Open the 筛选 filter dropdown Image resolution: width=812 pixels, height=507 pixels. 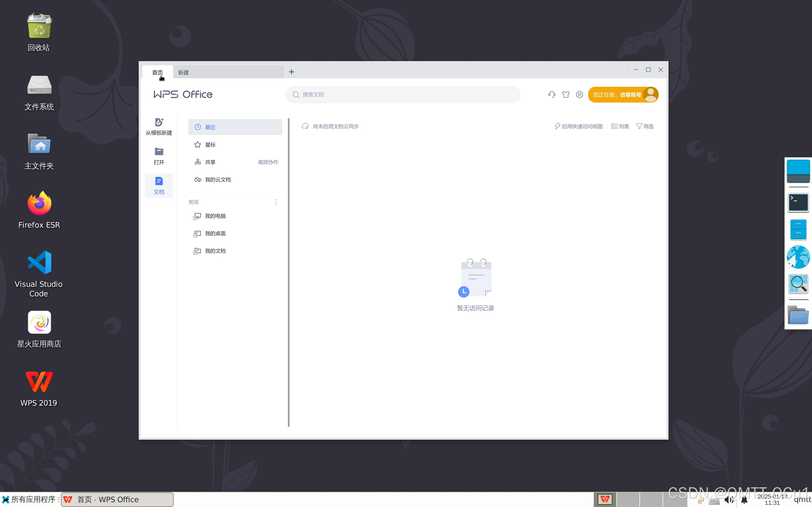(645, 126)
